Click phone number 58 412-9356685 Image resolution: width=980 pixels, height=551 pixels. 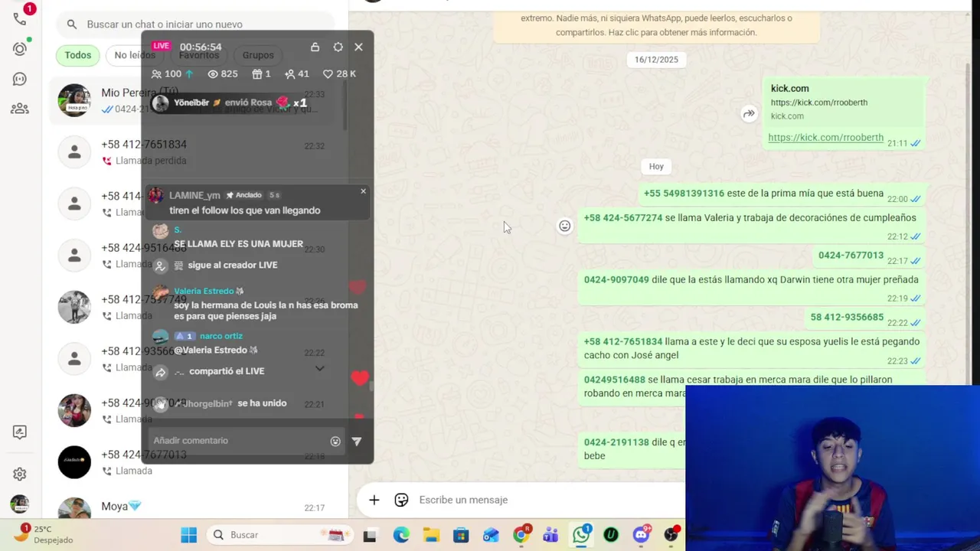[x=847, y=318]
